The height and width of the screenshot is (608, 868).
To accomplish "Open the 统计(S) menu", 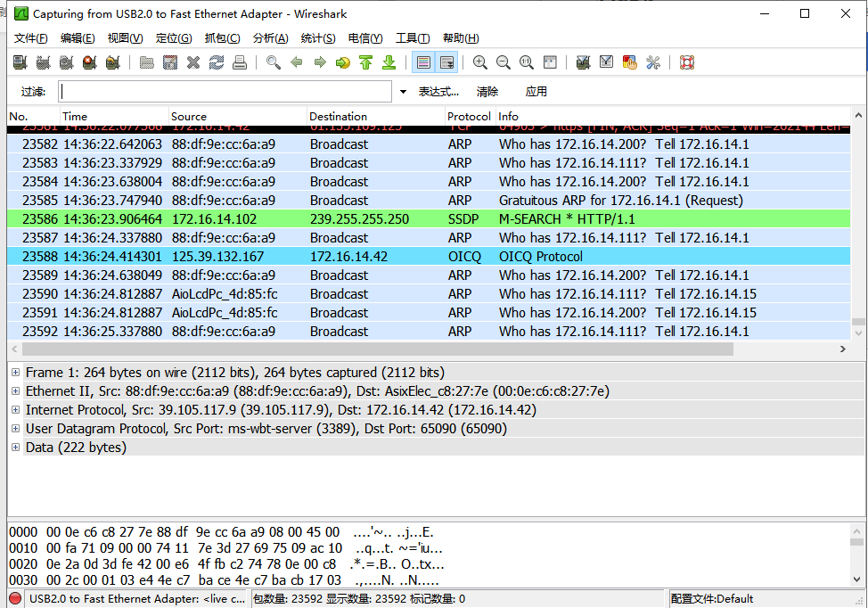I will (x=318, y=38).
